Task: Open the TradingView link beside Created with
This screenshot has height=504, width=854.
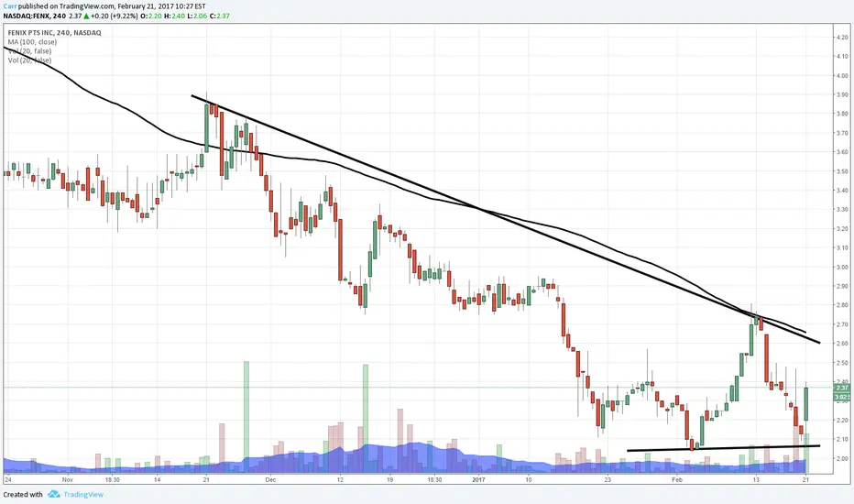Action: [83, 495]
